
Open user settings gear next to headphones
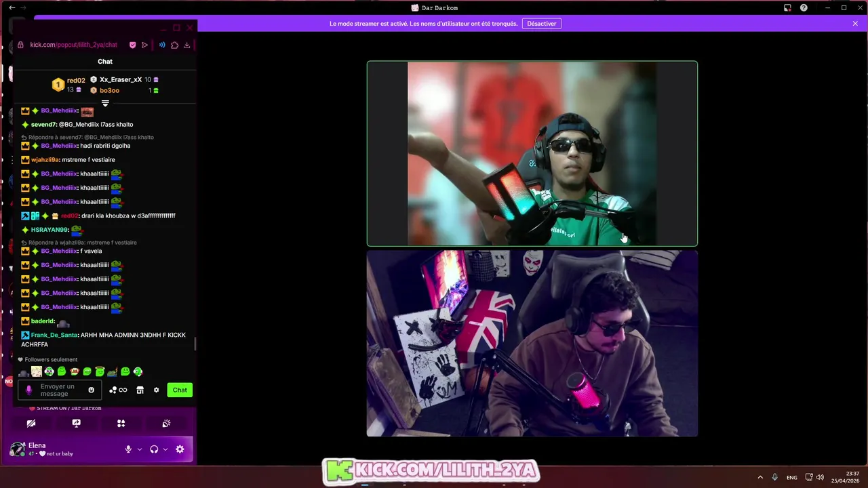(180, 449)
